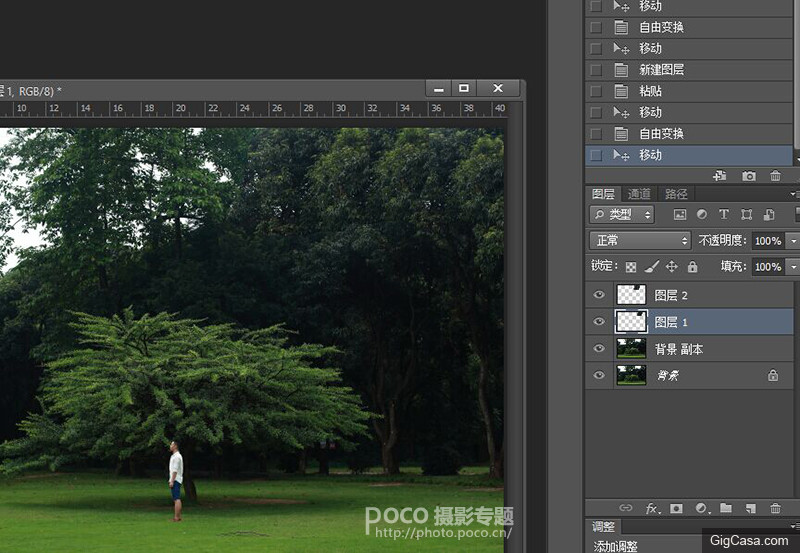Switch to the 路径 tab
800x553 pixels.
[x=676, y=194]
